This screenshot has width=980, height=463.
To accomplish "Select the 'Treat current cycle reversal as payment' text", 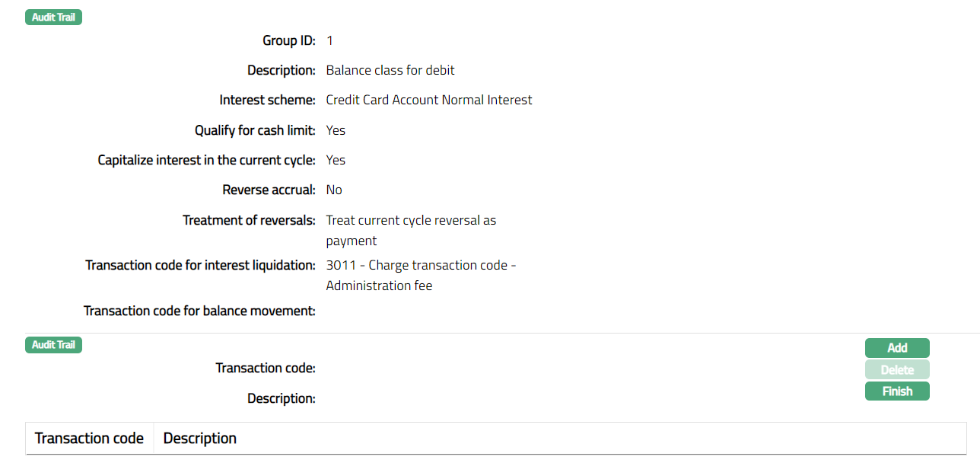I will 411,230.
